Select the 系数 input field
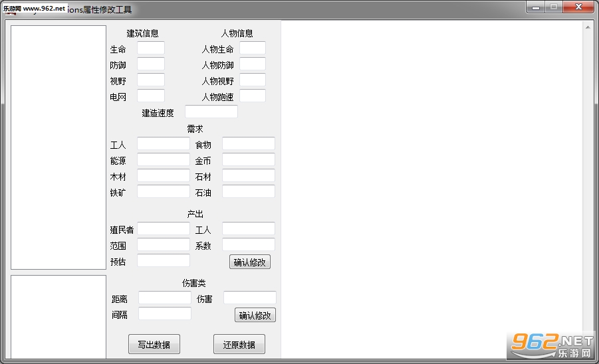The image size is (599, 364). 249,245
